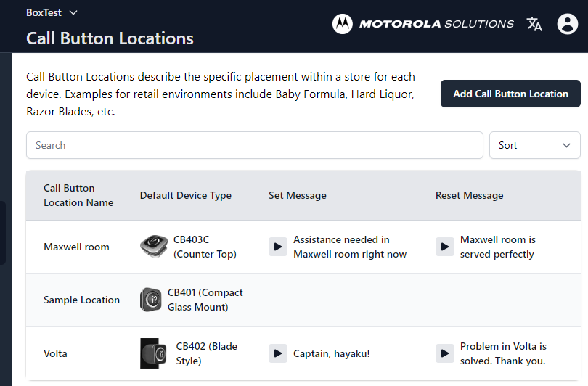Viewport: 588px width, 386px height.
Task: Click the Reset Message column header
Action: (x=469, y=195)
